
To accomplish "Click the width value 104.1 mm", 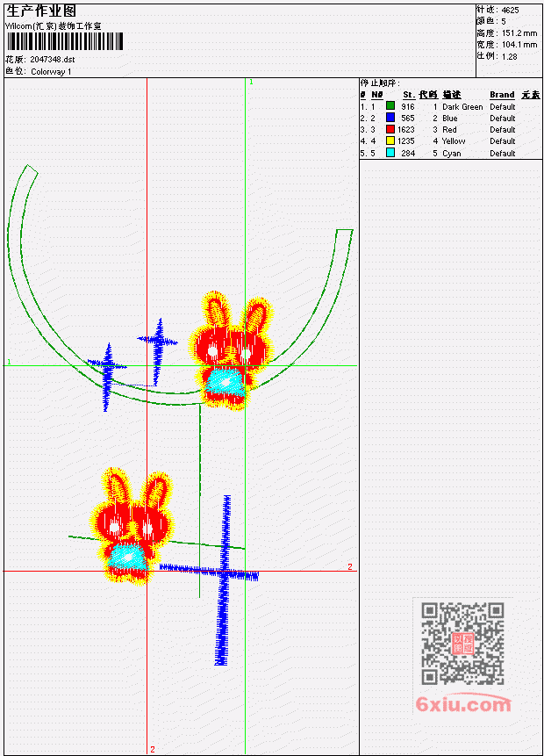I will tap(519, 45).
